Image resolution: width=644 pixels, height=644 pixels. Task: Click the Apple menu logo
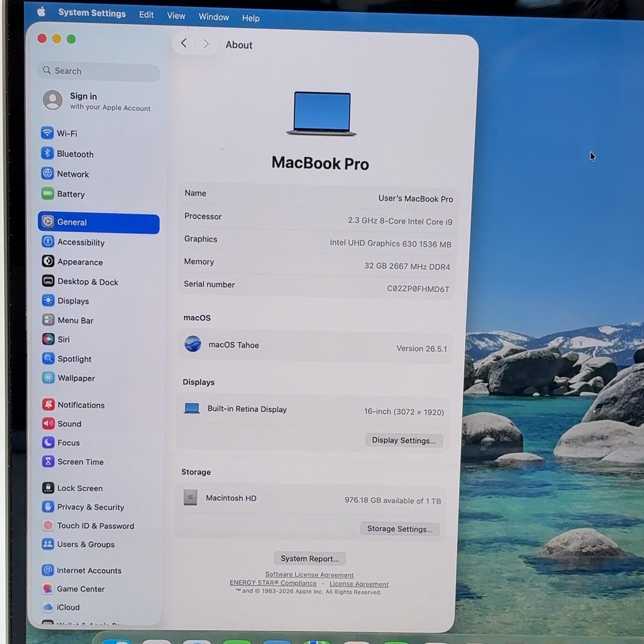41,12
